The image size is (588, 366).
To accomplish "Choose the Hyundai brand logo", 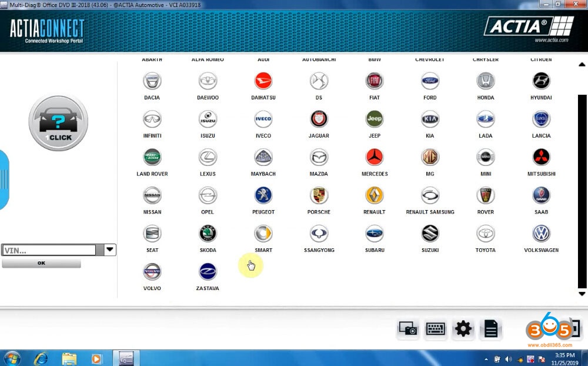I will click(x=541, y=81).
